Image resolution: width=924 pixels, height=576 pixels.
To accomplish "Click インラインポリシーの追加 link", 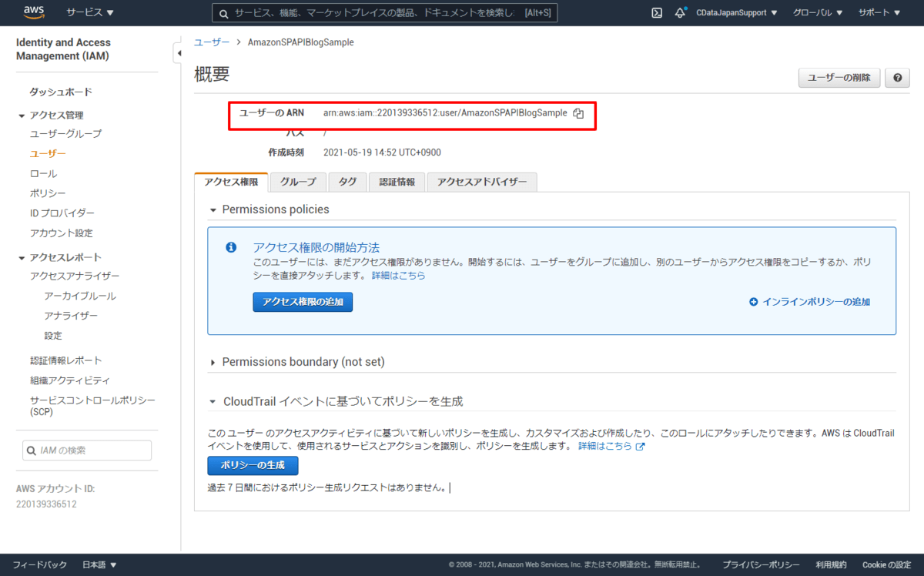I will point(816,302).
